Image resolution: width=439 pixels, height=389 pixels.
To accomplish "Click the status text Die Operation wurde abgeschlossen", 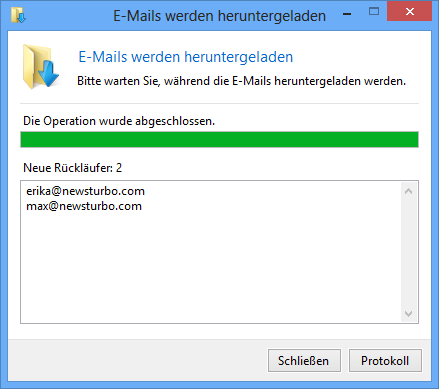I will (119, 121).
